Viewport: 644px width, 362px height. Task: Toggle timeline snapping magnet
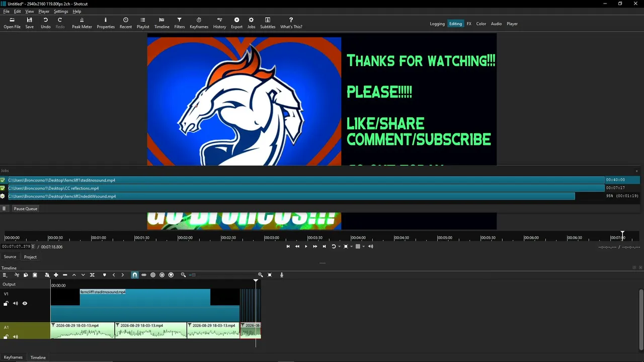pyautogui.click(x=135, y=275)
